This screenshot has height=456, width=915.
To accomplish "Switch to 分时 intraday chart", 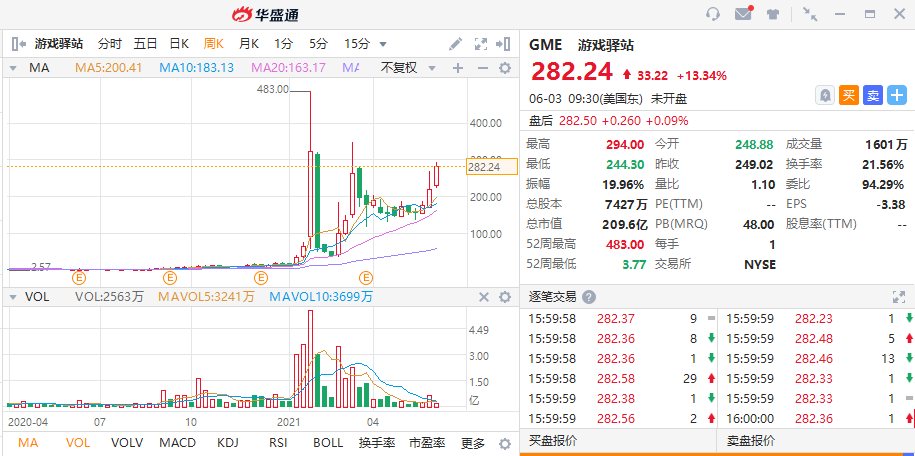I will pos(110,44).
